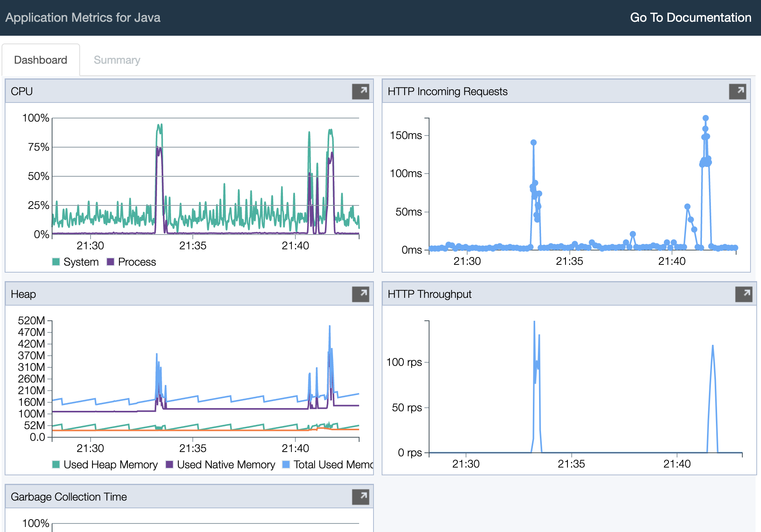Maximize the CPU chart panel
The image size is (761, 532).
[x=360, y=91]
